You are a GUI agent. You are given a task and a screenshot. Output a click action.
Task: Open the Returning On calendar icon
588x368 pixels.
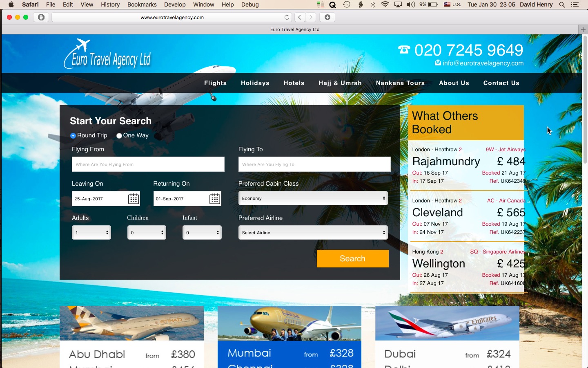click(215, 199)
